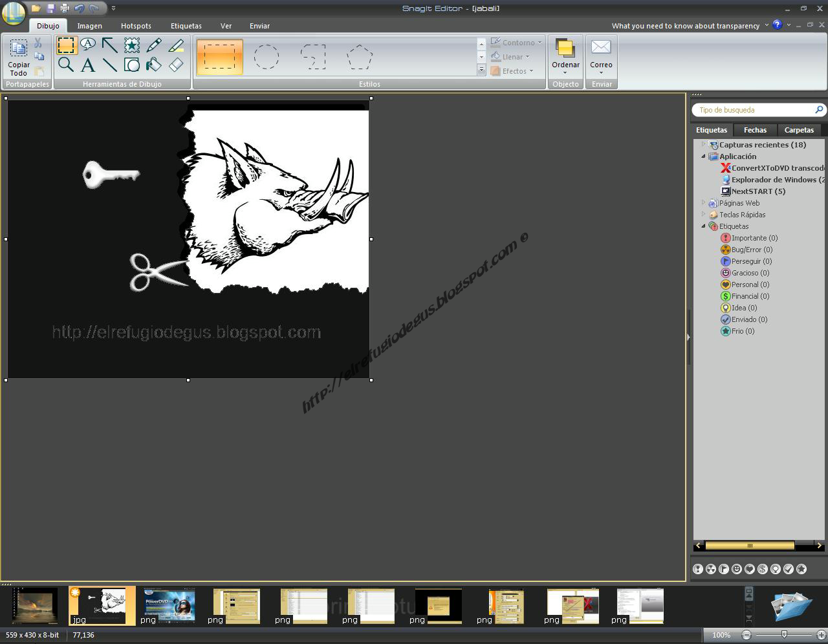Select the Text tool
Image resolution: width=828 pixels, height=644 pixels.
click(88, 64)
